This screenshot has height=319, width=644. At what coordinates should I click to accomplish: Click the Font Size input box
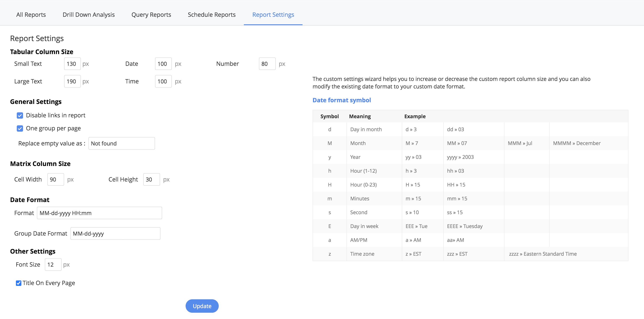coord(53,265)
